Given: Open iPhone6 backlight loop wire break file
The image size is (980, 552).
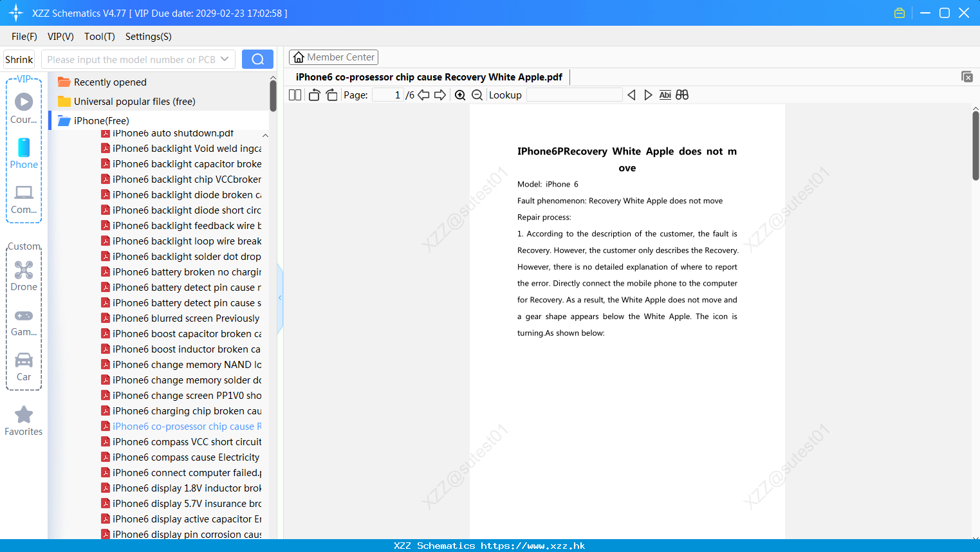Looking at the screenshot, I should click(x=181, y=241).
